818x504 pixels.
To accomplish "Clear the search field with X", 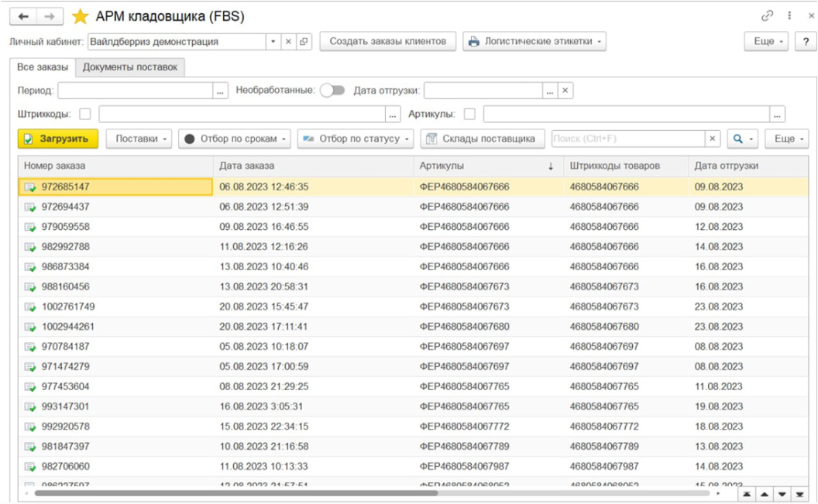I will pos(712,139).
